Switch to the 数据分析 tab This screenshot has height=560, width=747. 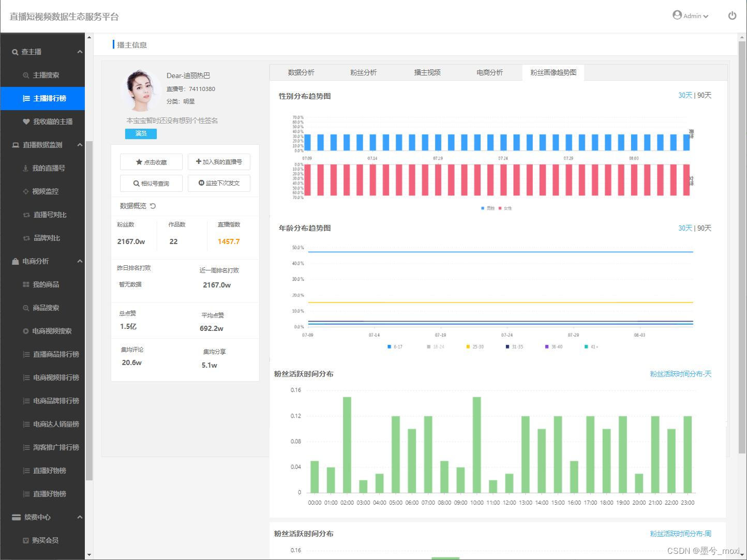click(x=301, y=72)
